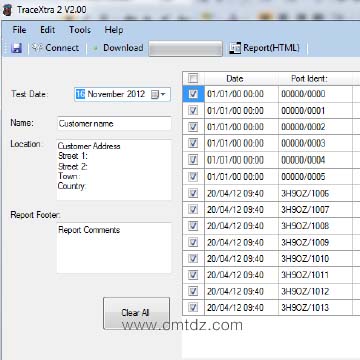Click the Save floppy disk icon
Screen dimensions: 360x360
[x=16, y=48]
